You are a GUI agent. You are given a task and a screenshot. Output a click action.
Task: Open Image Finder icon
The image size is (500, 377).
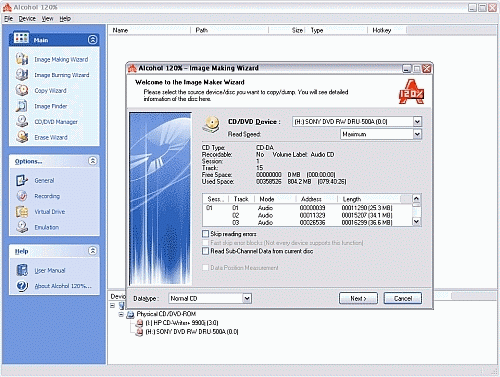click(x=22, y=106)
